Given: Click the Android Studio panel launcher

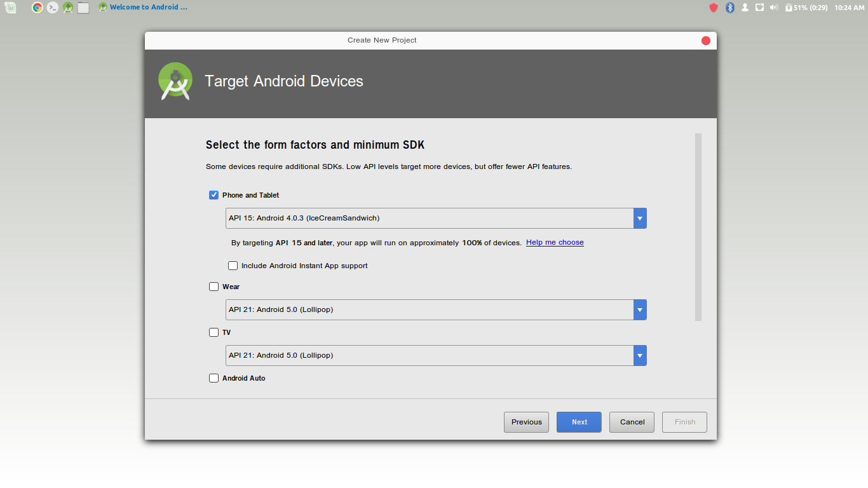Looking at the screenshot, I should [x=68, y=8].
